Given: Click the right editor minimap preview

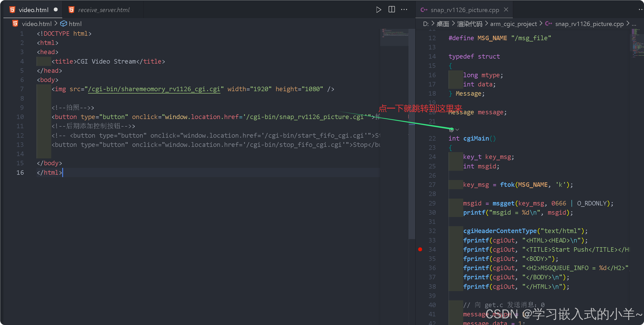Looking at the screenshot, I should [x=637, y=42].
